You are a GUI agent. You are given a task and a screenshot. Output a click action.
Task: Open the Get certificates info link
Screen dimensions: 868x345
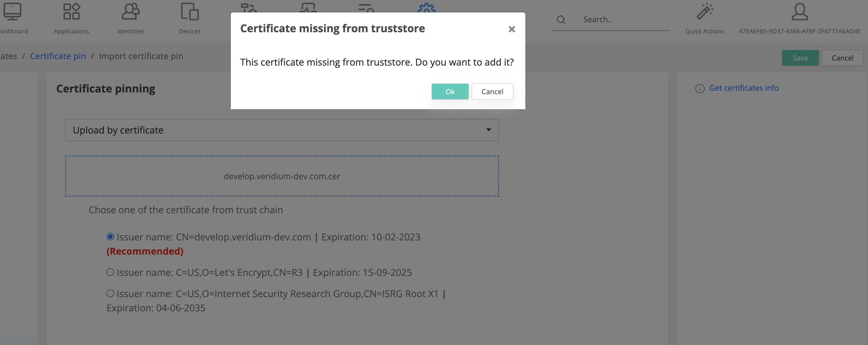[x=744, y=88]
